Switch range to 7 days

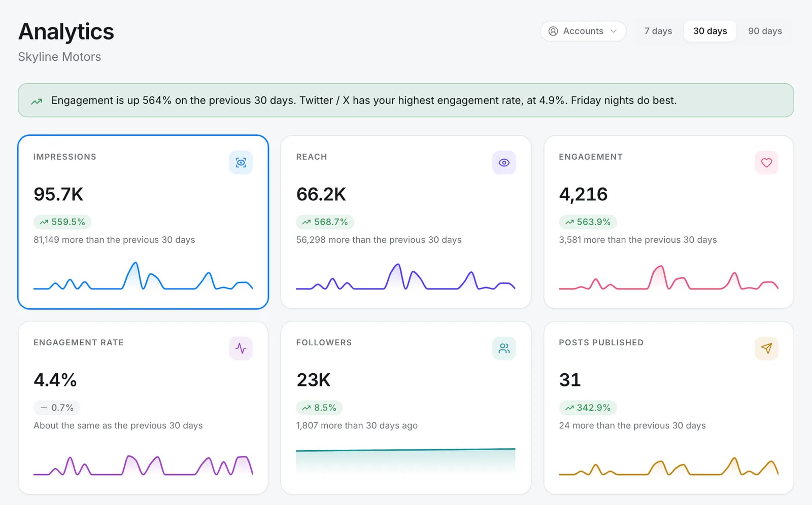[x=658, y=31]
